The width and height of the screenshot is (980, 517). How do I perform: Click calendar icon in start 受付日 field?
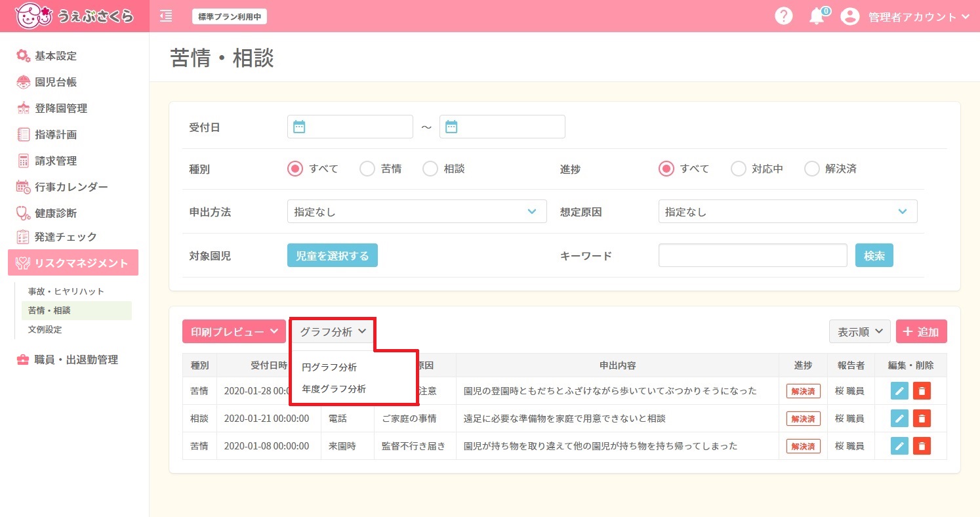[x=299, y=127]
